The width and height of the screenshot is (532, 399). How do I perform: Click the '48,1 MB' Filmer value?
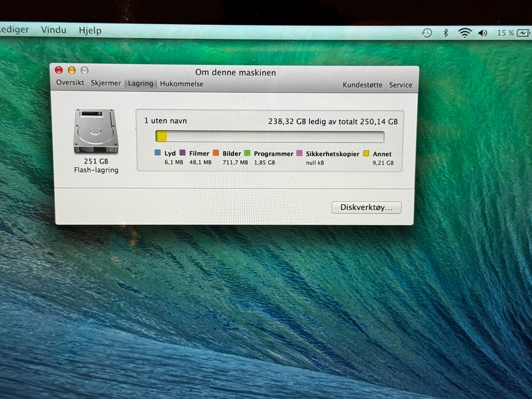200,162
